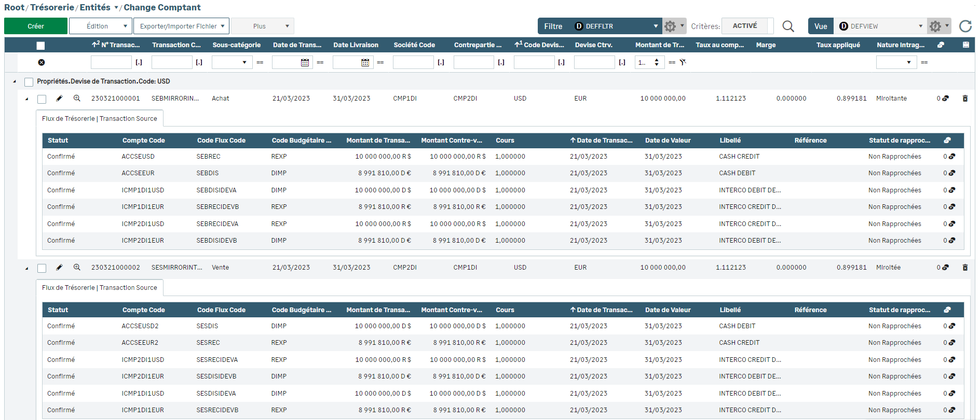Open the Édition dropdown

coord(100,26)
